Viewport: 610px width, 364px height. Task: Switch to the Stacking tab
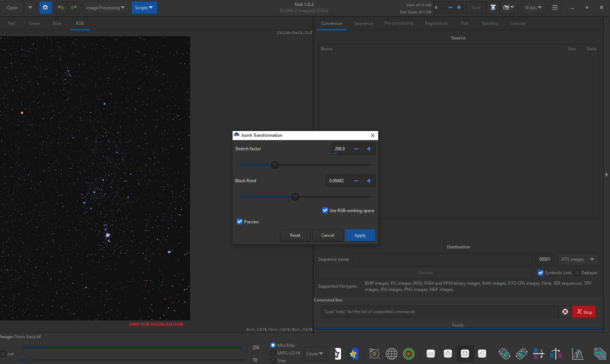pos(490,23)
